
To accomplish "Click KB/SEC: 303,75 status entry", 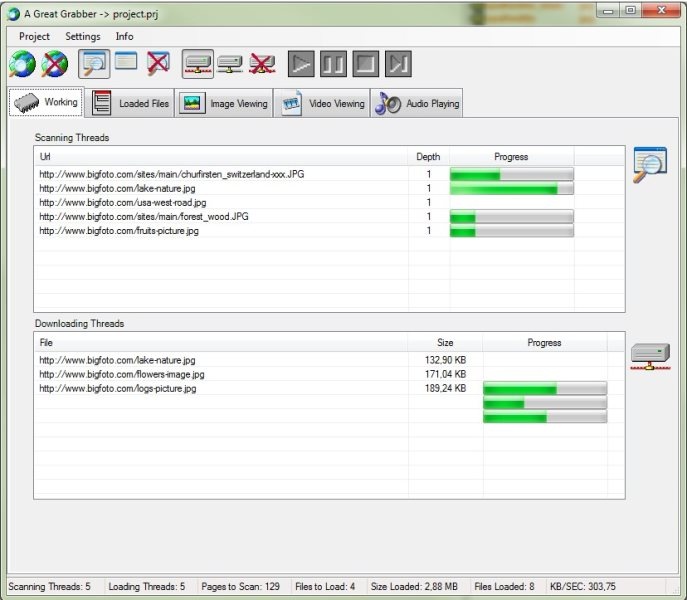I will pos(583,586).
